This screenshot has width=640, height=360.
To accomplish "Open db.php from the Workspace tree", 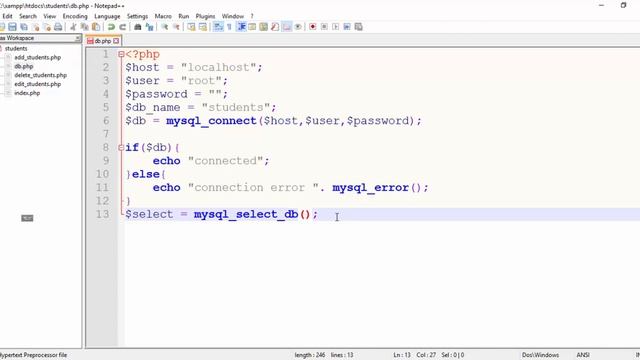I will [24, 66].
